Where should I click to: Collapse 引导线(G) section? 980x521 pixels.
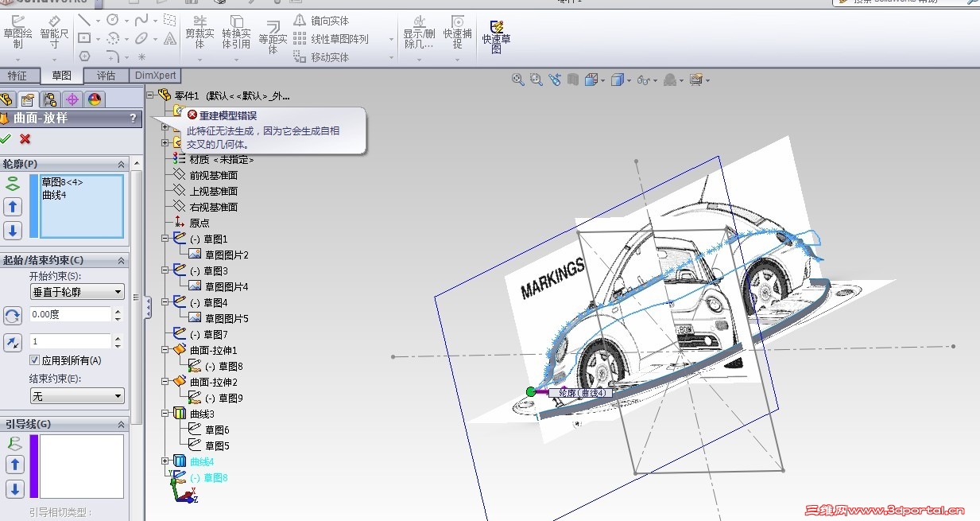click(x=122, y=424)
